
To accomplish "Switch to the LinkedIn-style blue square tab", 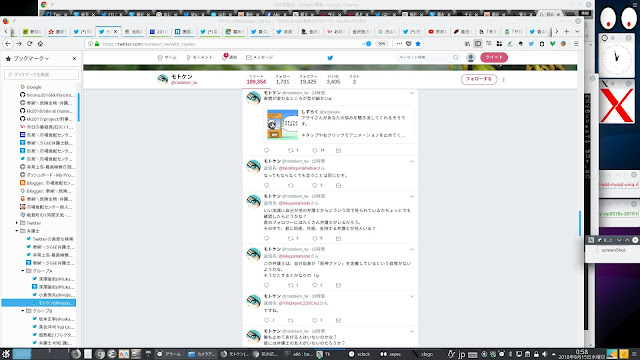I will [184, 31].
